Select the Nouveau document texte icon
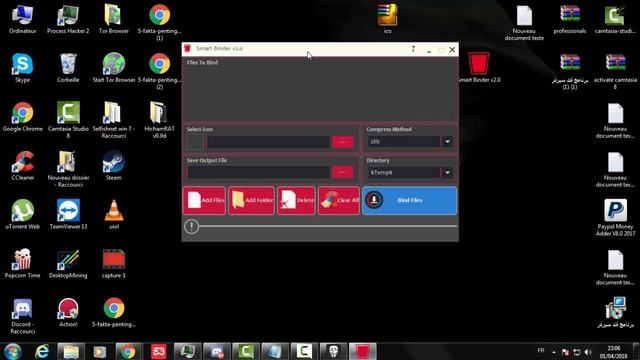This screenshot has height=360, width=640. (x=524, y=23)
